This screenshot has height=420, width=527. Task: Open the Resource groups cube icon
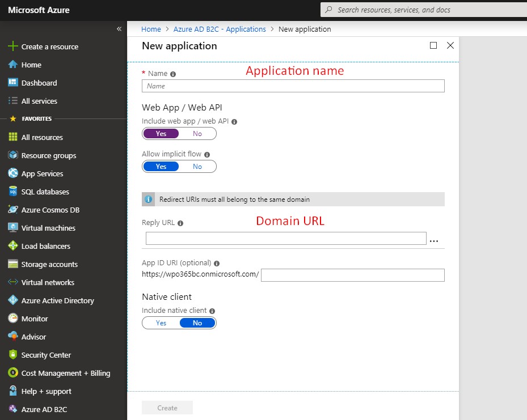(13, 155)
